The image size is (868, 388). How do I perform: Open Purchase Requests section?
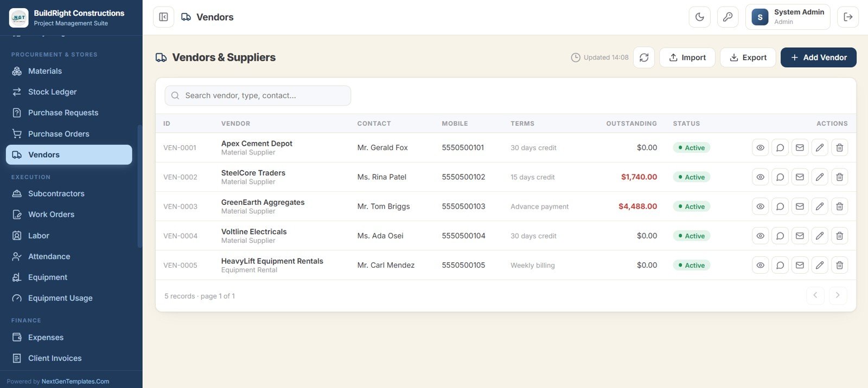pyautogui.click(x=69, y=113)
